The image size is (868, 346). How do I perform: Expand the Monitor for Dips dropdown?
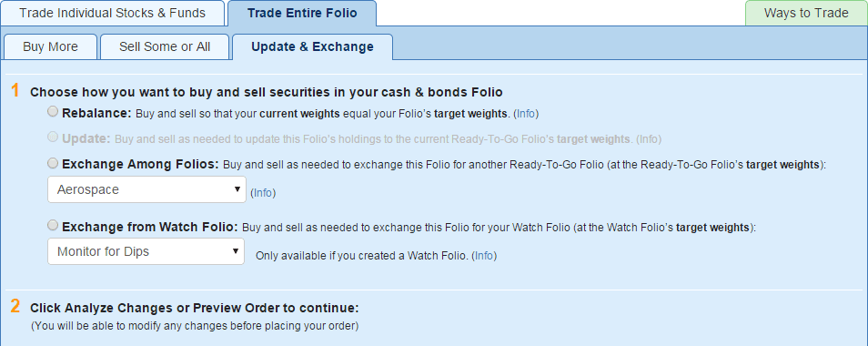point(146,251)
